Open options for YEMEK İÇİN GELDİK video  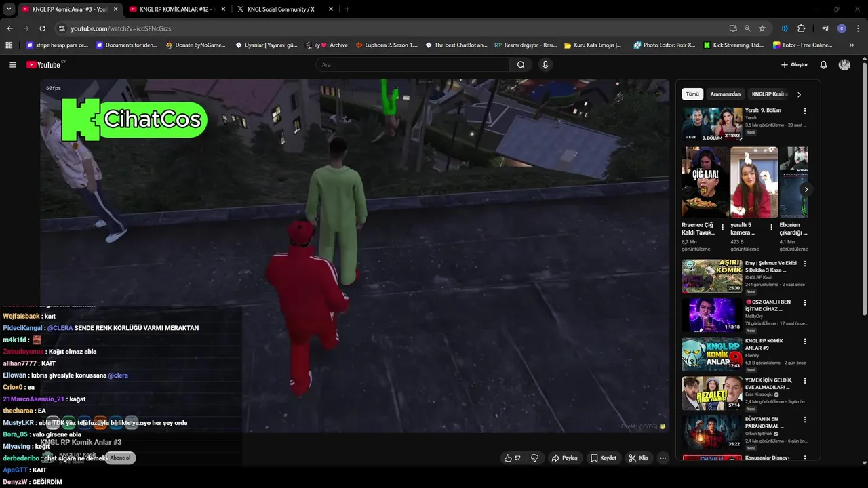click(x=805, y=381)
